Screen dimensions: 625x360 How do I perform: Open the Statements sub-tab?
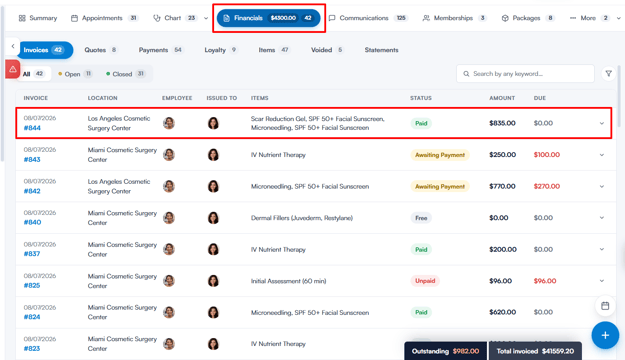pyautogui.click(x=381, y=50)
